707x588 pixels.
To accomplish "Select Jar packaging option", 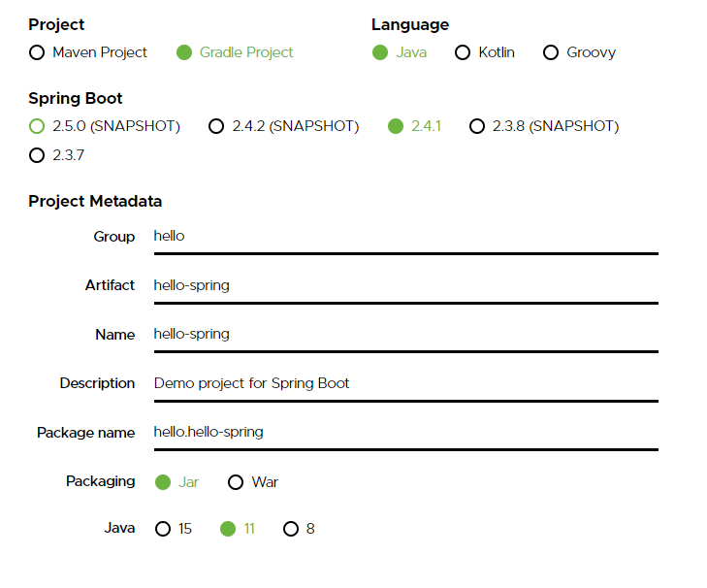I will 162,482.
